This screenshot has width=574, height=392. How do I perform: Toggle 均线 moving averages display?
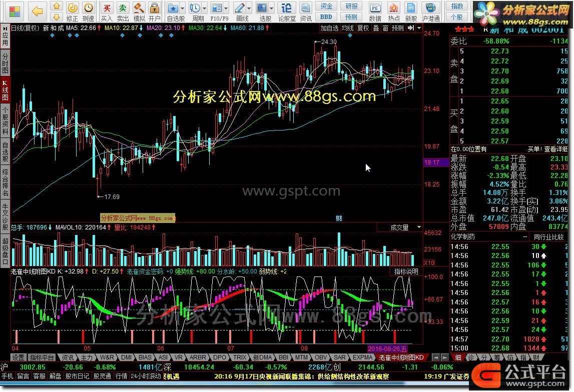(347, 28)
